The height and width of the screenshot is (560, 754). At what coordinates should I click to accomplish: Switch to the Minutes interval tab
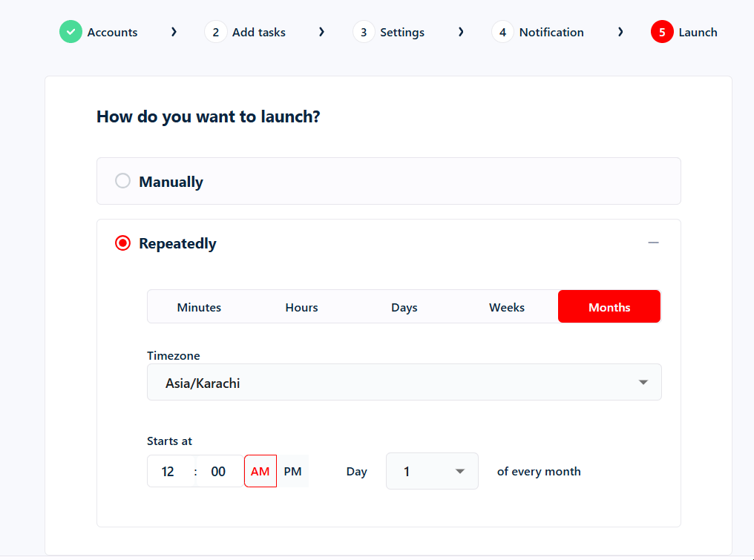click(199, 306)
